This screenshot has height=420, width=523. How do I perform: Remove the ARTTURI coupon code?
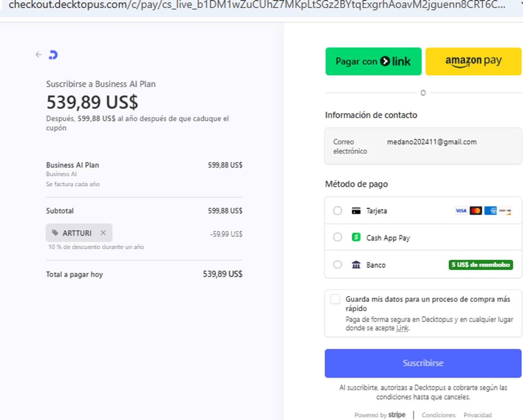point(103,233)
